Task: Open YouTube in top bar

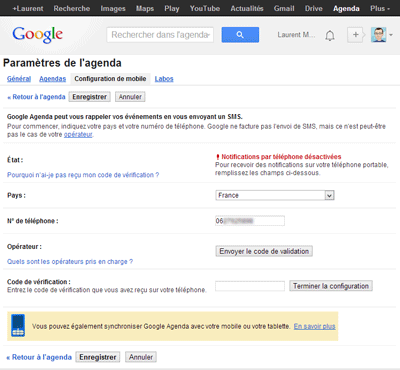Action: pos(205,8)
